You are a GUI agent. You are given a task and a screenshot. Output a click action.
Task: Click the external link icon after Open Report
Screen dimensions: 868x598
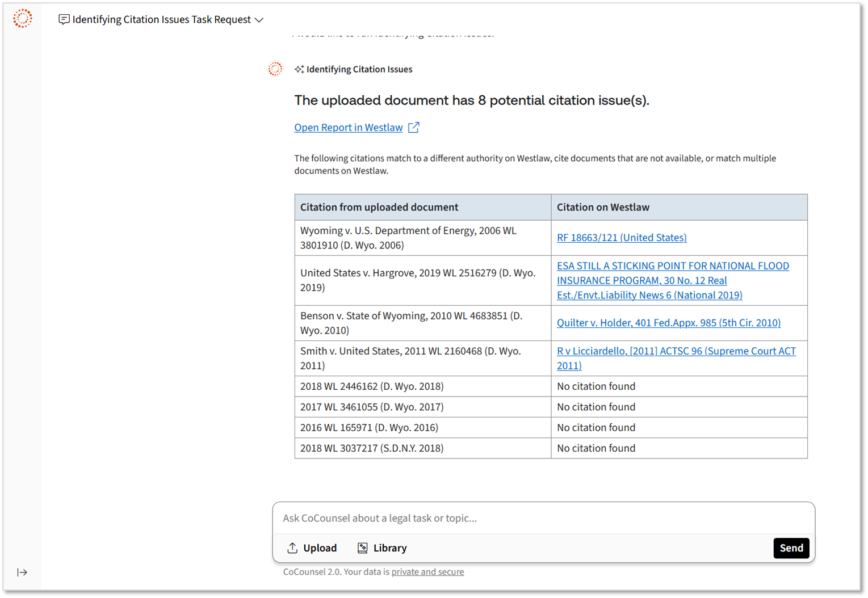pyautogui.click(x=414, y=128)
